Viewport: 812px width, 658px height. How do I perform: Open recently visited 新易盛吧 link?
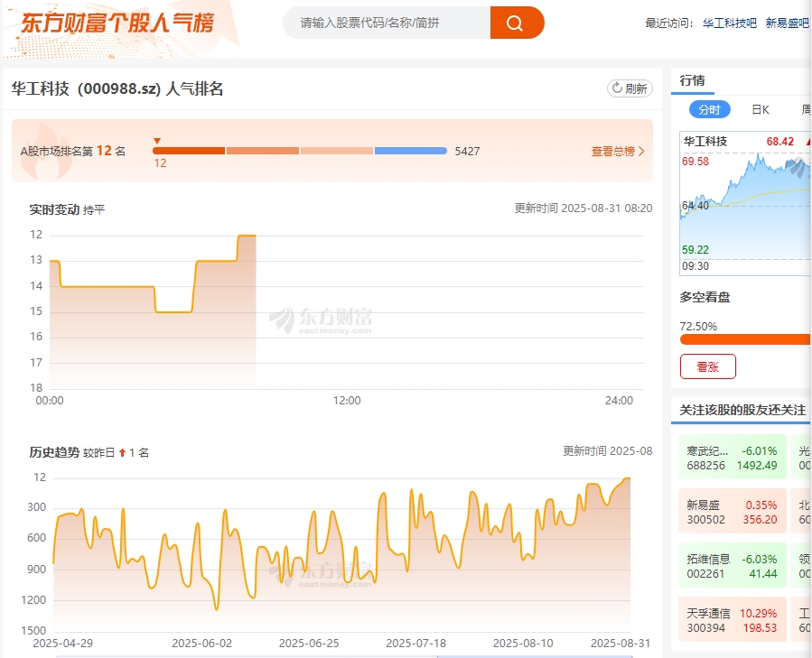coord(787,23)
